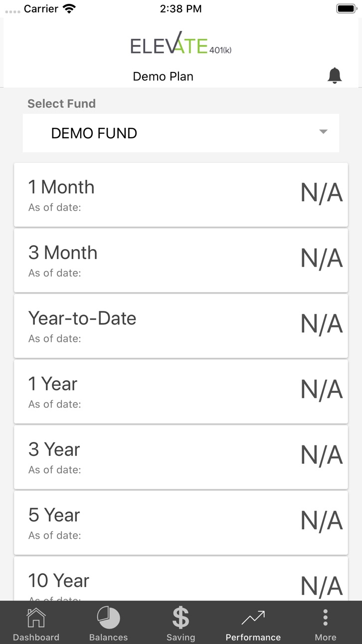Open notifications bell icon
362x644 pixels.
pyautogui.click(x=335, y=75)
